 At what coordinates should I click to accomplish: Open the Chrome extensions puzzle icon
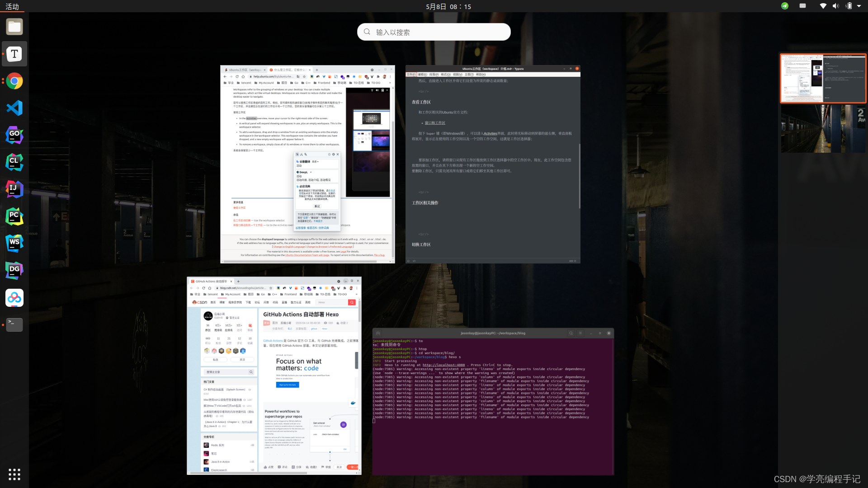[344, 288]
